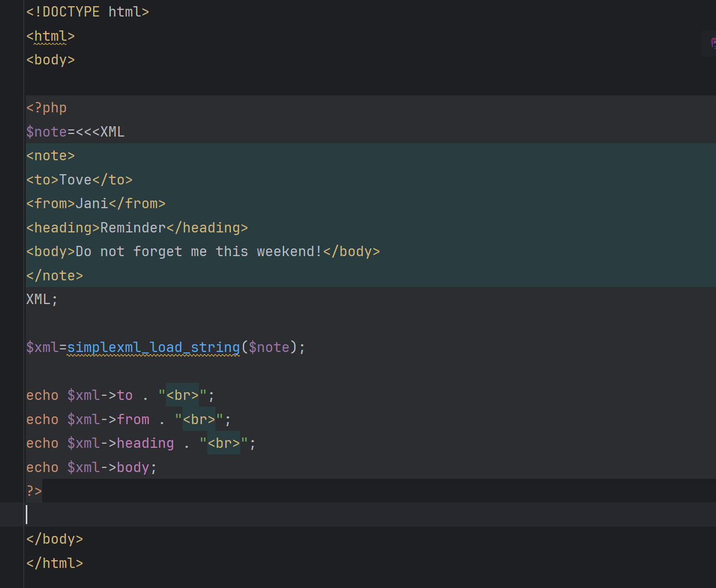Click the opening <?php tag
The image size is (716, 588).
point(46,108)
